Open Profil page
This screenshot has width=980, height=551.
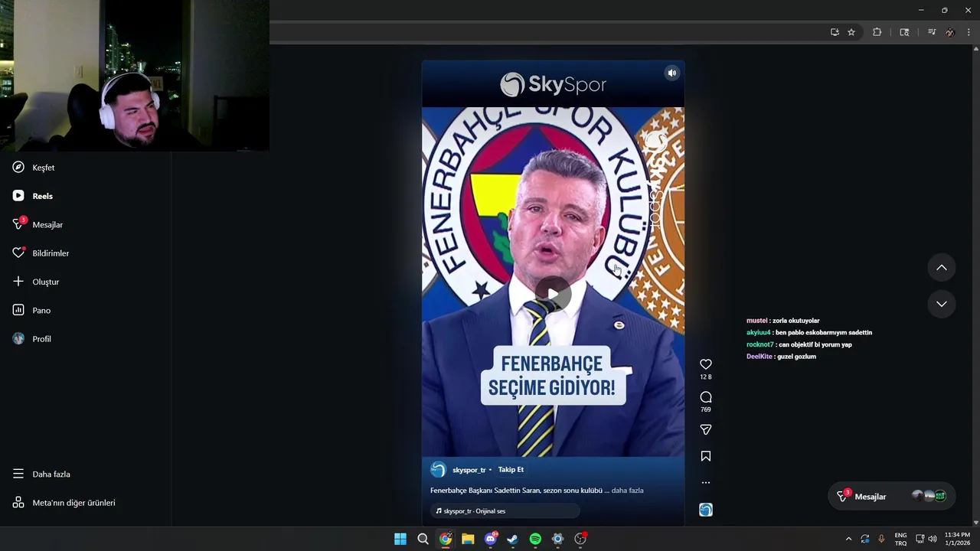pos(32,339)
